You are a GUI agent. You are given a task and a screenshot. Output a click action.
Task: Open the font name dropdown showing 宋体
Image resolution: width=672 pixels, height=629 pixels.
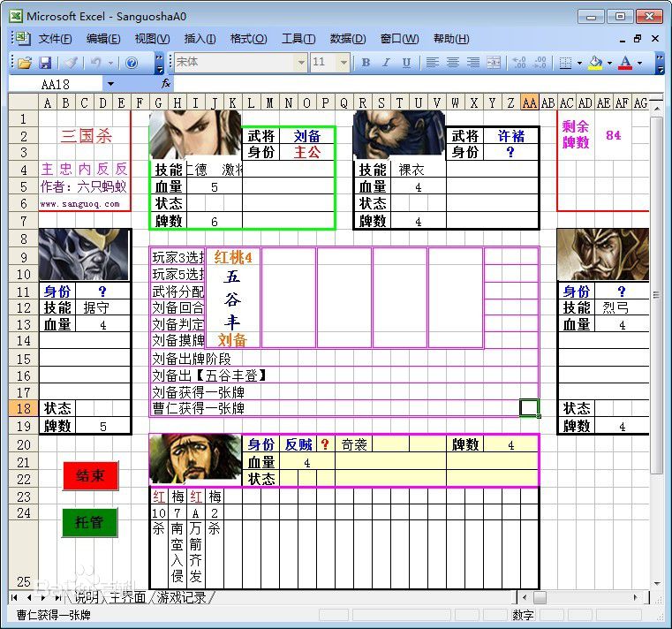(301, 63)
